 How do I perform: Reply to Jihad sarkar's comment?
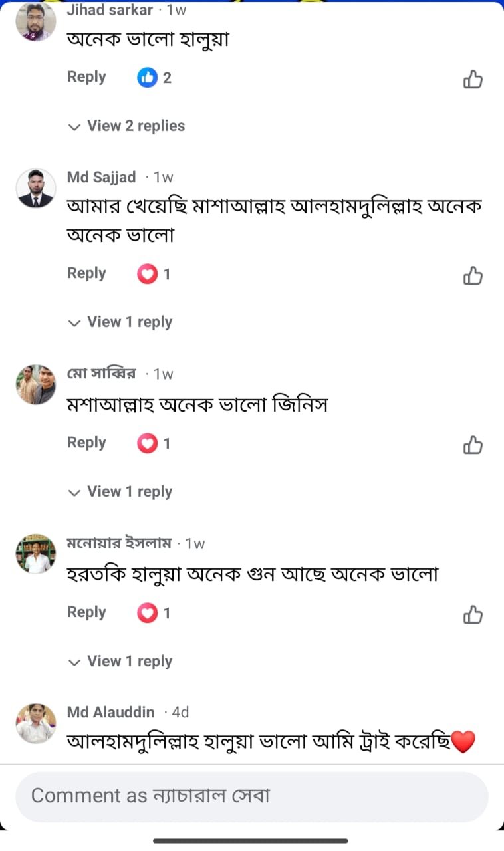pyautogui.click(x=86, y=77)
